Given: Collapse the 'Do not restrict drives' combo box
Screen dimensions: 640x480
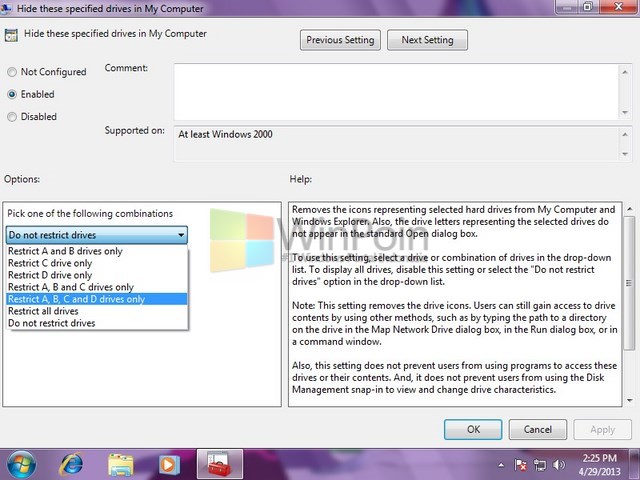Looking at the screenshot, I should point(97,235).
